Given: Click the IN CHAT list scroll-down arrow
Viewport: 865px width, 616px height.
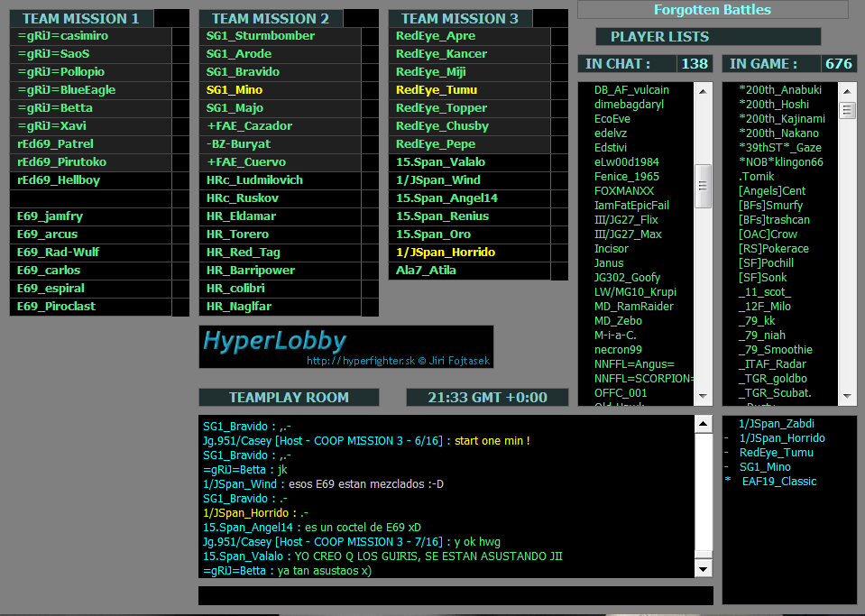Looking at the screenshot, I should (x=703, y=396).
